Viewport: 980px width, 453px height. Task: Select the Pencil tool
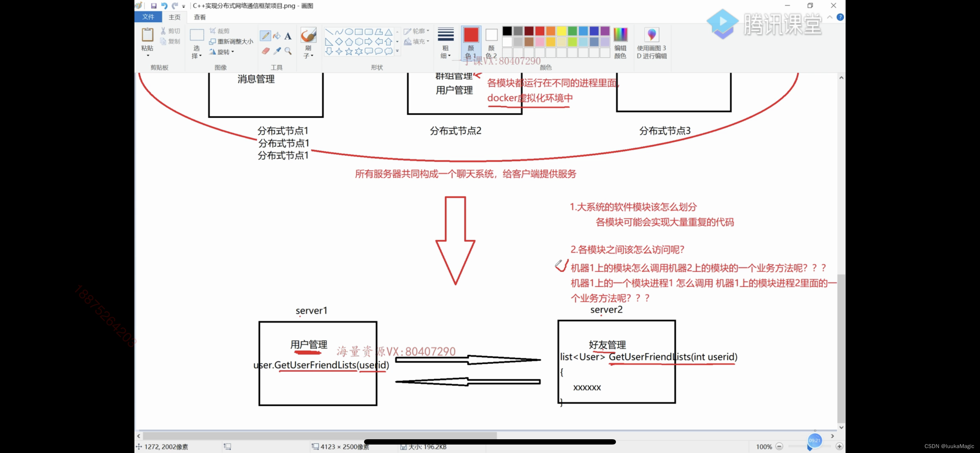pyautogui.click(x=266, y=36)
